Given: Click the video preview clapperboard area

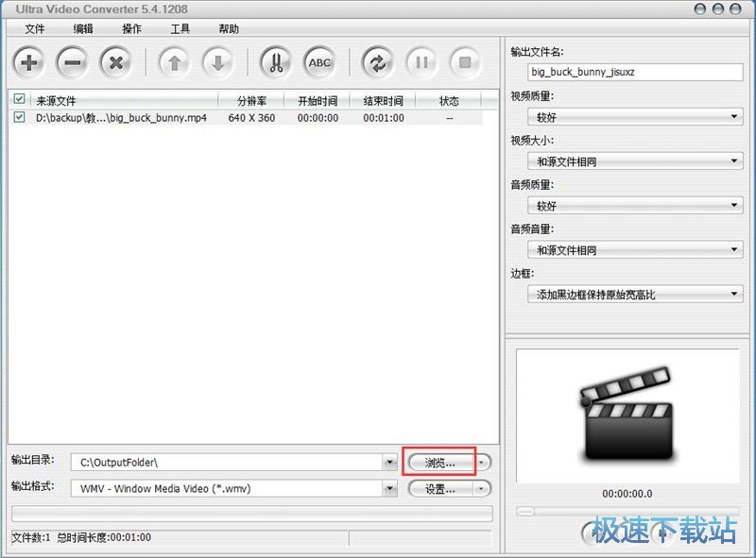Looking at the screenshot, I should [x=627, y=415].
